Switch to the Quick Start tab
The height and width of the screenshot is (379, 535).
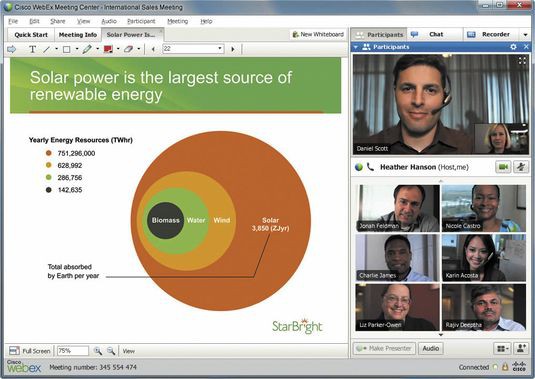(x=31, y=35)
